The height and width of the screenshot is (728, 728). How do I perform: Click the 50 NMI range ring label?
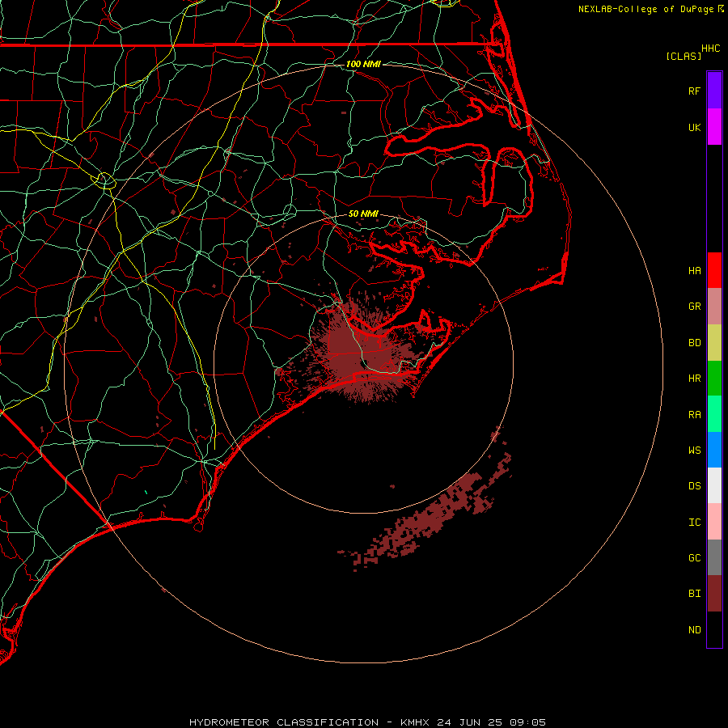(363, 214)
